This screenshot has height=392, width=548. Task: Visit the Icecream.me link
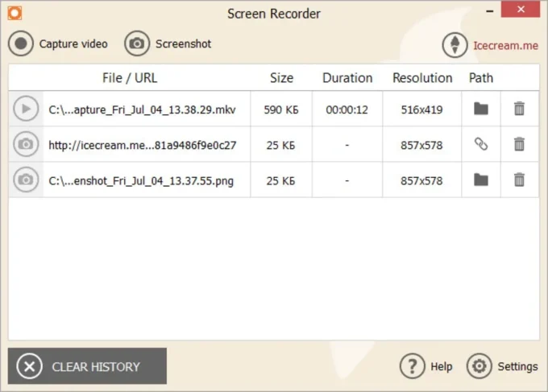pos(504,46)
